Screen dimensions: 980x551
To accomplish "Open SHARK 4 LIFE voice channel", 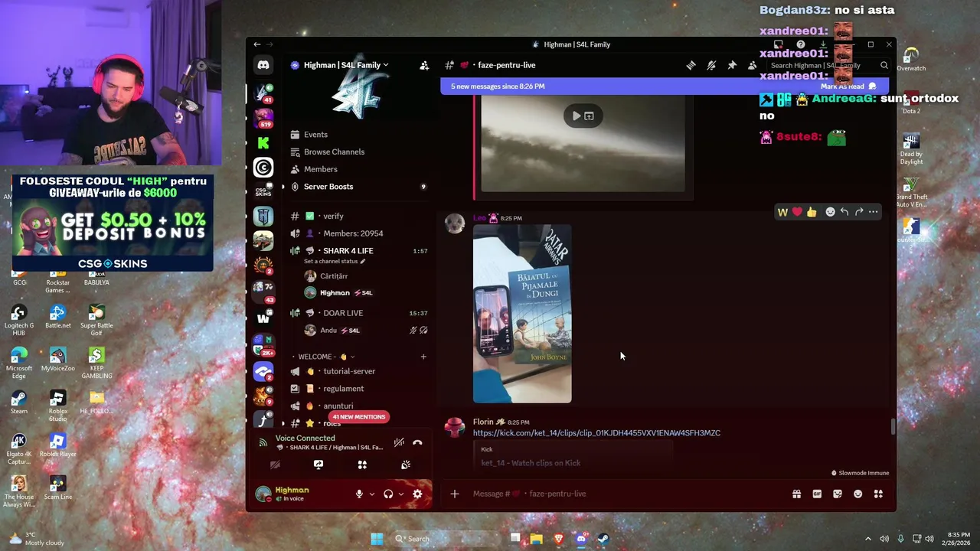I will [x=348, y=251].
